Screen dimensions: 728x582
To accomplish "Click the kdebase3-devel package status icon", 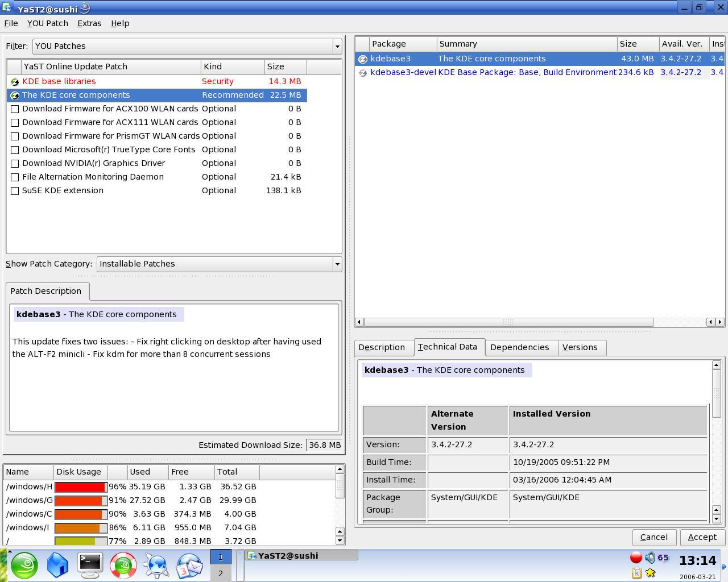I will (x=363, y=73).
